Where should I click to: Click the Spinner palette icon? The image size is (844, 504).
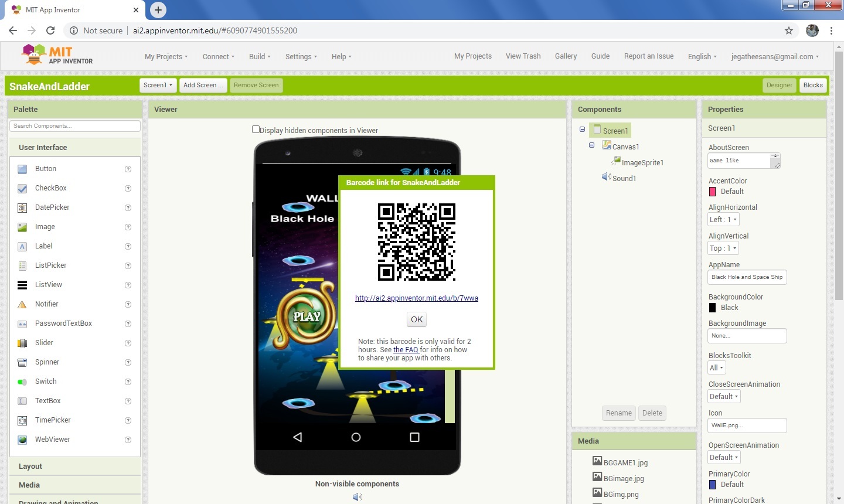point(22,362)
